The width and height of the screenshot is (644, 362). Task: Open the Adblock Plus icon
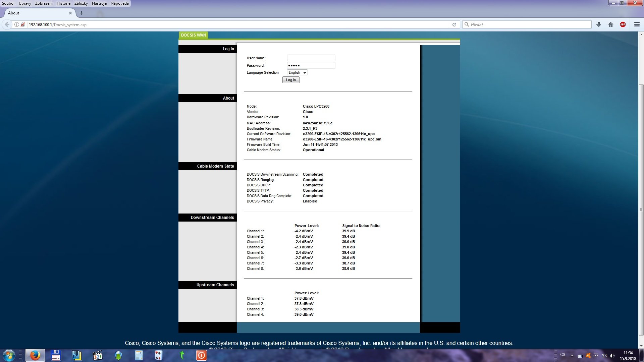click(623, 24)
